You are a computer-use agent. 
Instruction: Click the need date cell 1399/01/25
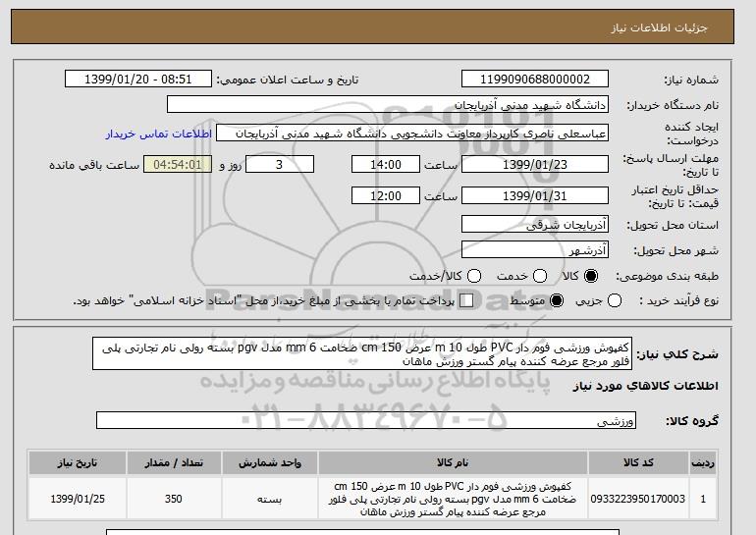pos(78,499)
